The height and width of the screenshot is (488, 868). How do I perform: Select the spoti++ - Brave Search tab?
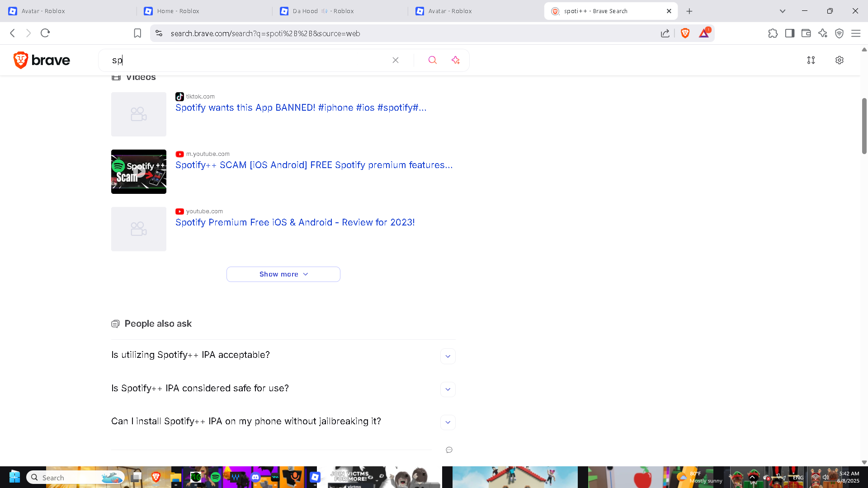tap(610, 11)
